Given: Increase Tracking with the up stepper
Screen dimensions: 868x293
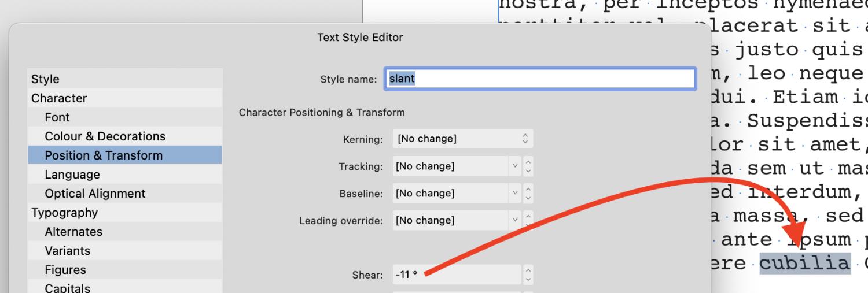Looking at the screenshot, I should point(528,162).
